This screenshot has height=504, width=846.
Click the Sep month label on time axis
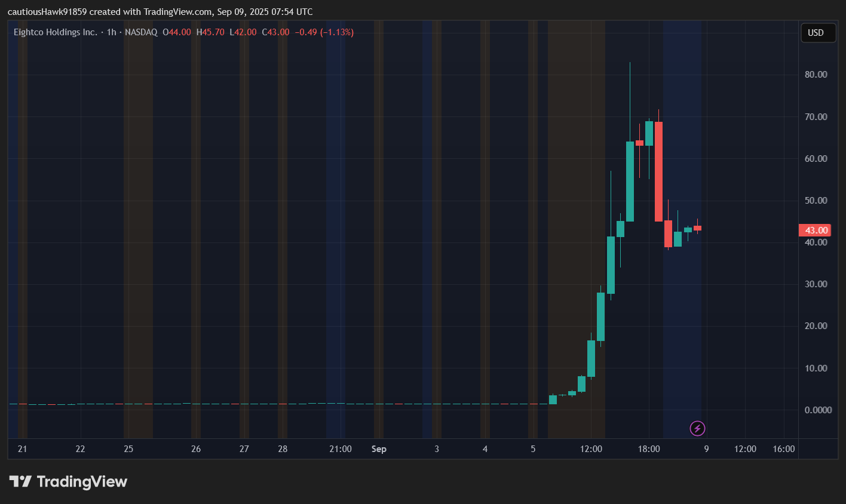point(379,449)
